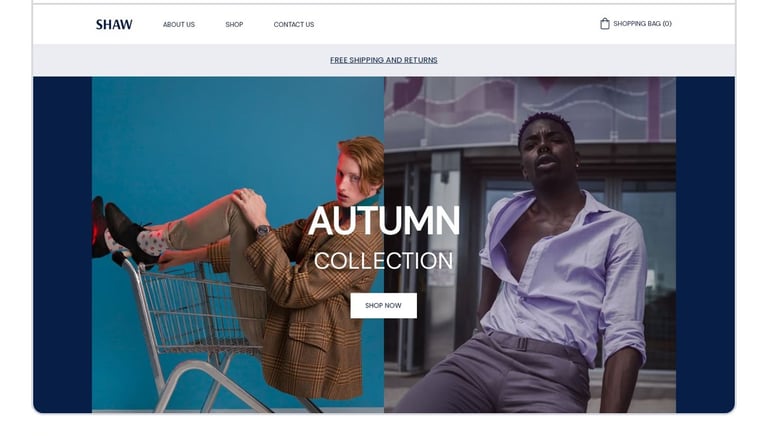This screenshot has height=436, width=768.
Task: Click the Shop Now button
Action: click(x=384, y=306)
